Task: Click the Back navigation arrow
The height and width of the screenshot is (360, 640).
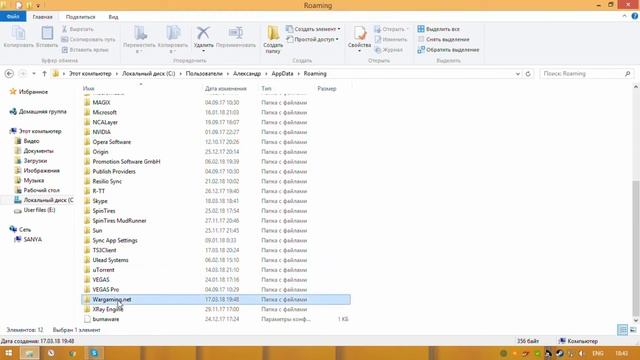Action: click(9, 74)
